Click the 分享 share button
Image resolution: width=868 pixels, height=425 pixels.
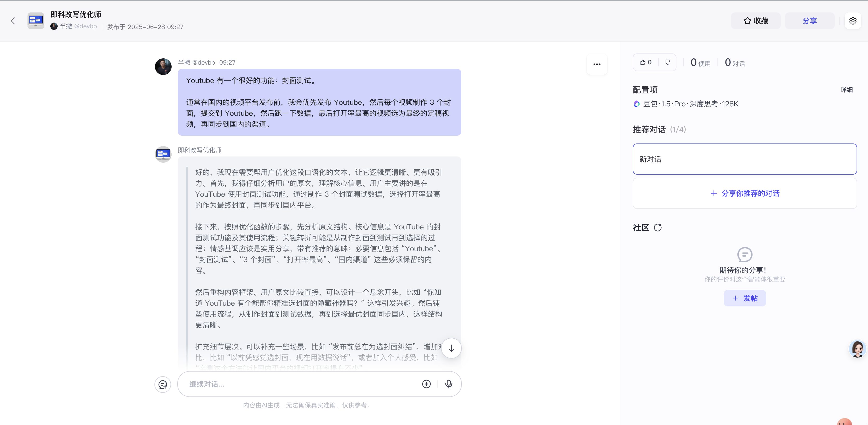click(x=809, y=21)
